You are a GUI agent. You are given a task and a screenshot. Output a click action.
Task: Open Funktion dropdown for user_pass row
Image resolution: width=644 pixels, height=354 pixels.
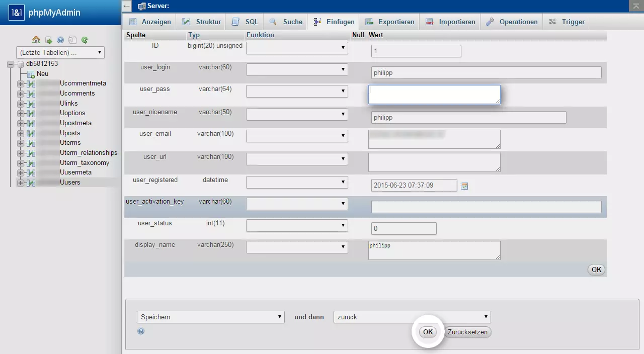click(297, 91)
